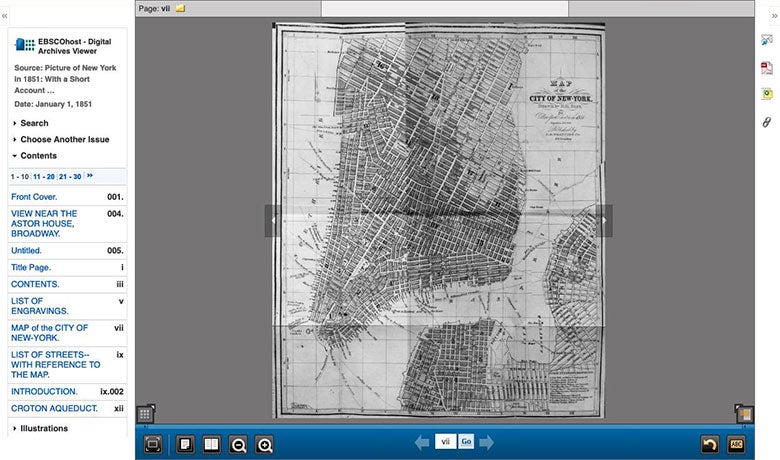Open the LIST OF ENGRAVINGS entry
The width and height of the screenshot is (780, 460).
point(39,306)
